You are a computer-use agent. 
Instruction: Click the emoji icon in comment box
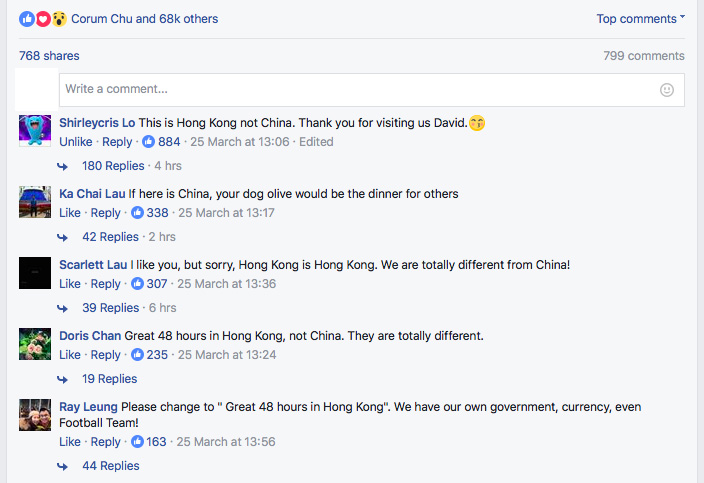(667, 90)
